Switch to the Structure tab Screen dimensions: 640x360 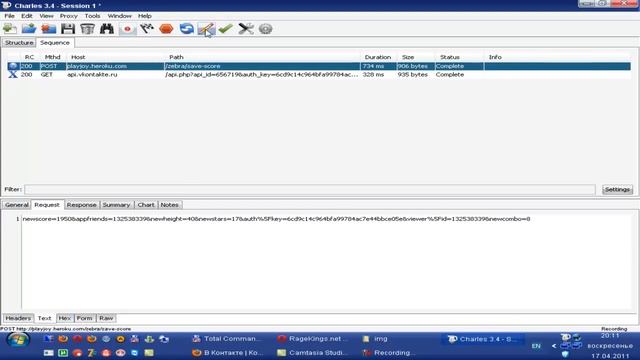pyautogui.click(x=19, y=42)
